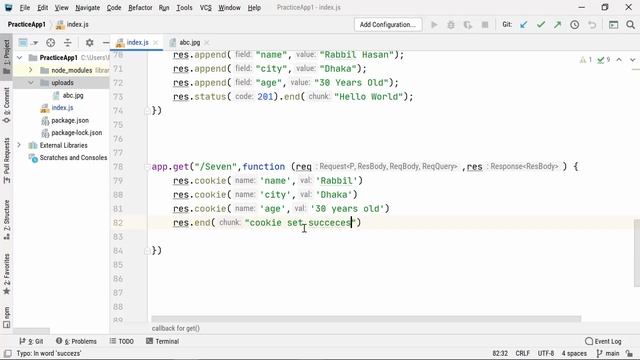Click the editor vertical scrollbar thumb
The image size is (640, 360).
point(637,253)
